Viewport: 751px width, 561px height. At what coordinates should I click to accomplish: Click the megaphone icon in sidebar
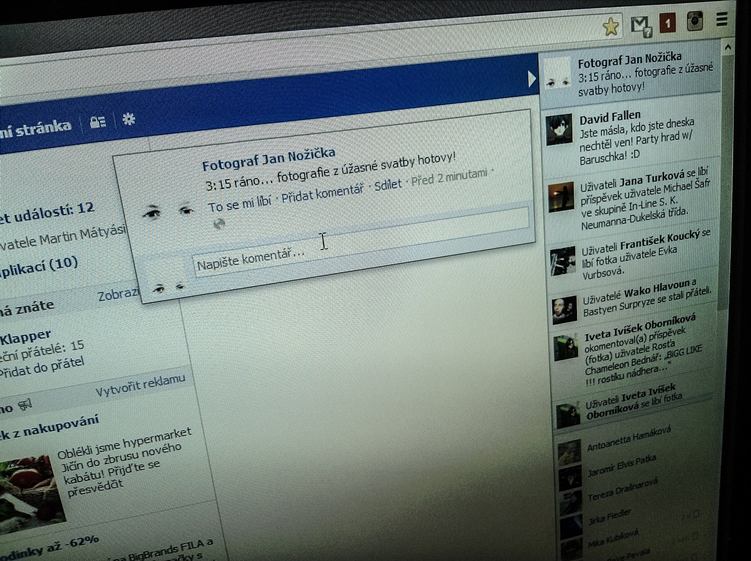25,406
